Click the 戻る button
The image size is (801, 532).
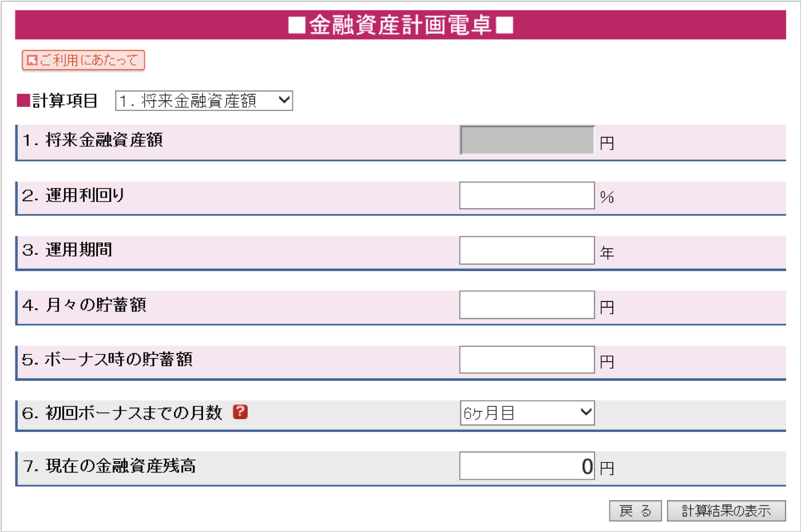635,511
